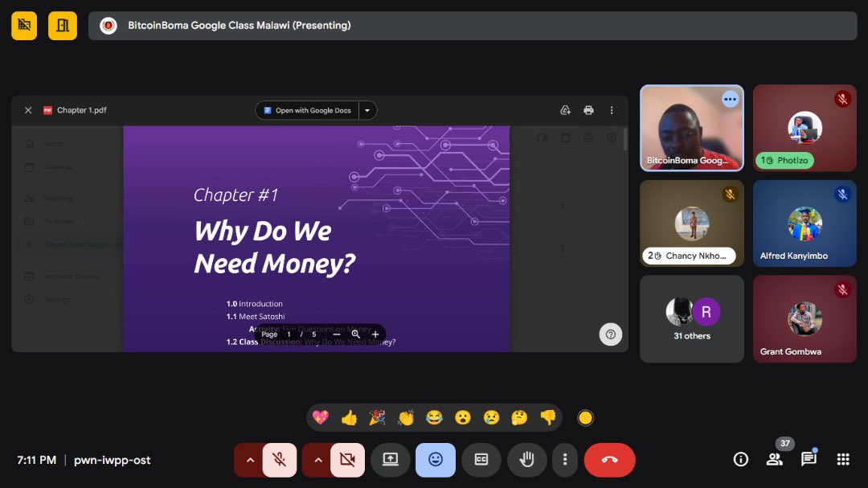Raise your hand

(x=526, y=460)
